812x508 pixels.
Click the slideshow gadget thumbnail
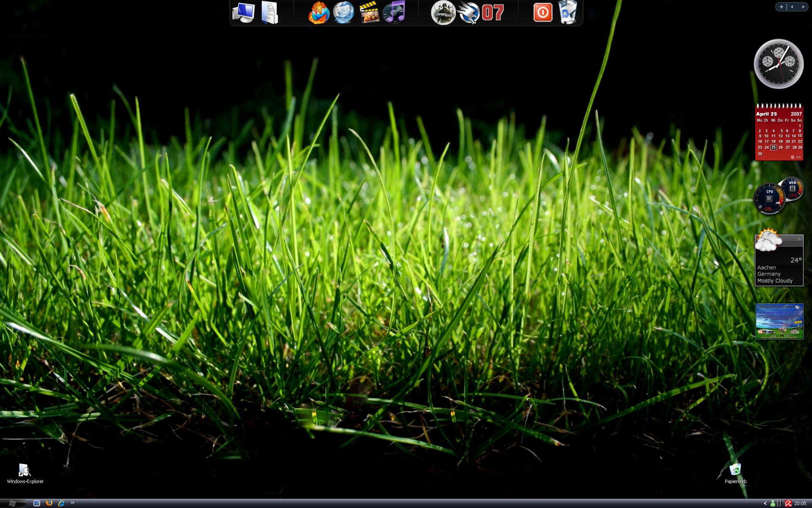(x=779, y=321)
